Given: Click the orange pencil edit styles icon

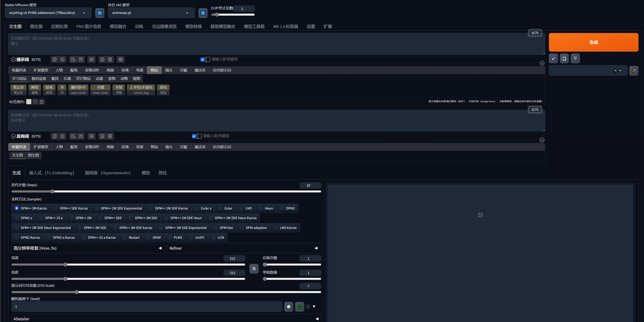Looking at the screenshot, I should coord(634,71).
